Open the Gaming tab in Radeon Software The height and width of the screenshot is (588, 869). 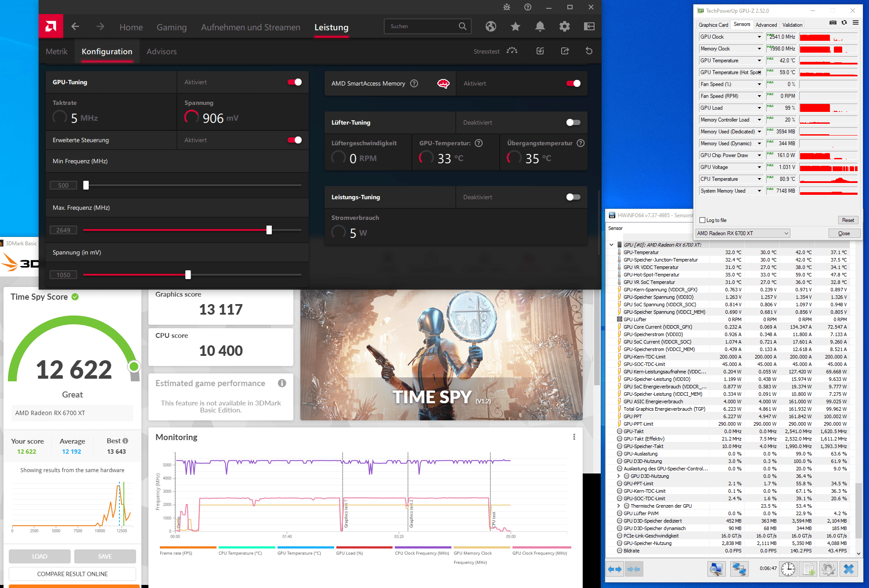(x=172, y=27)
